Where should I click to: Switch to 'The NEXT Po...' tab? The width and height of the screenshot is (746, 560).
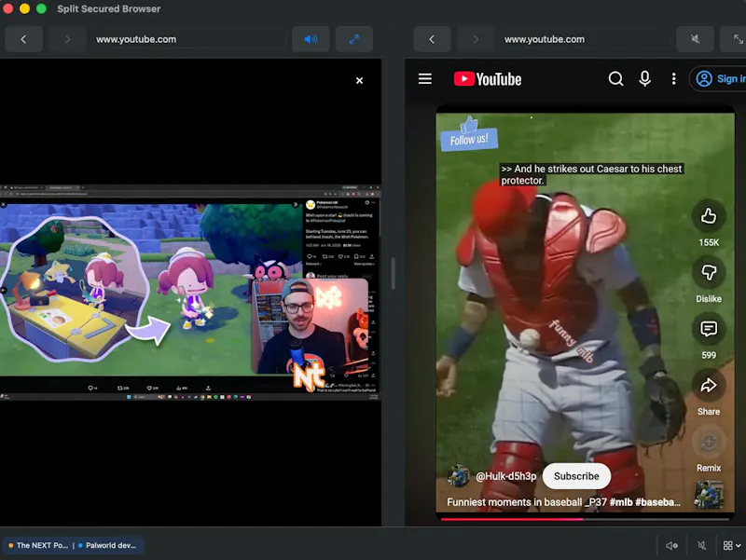click(x=38, y=546)
